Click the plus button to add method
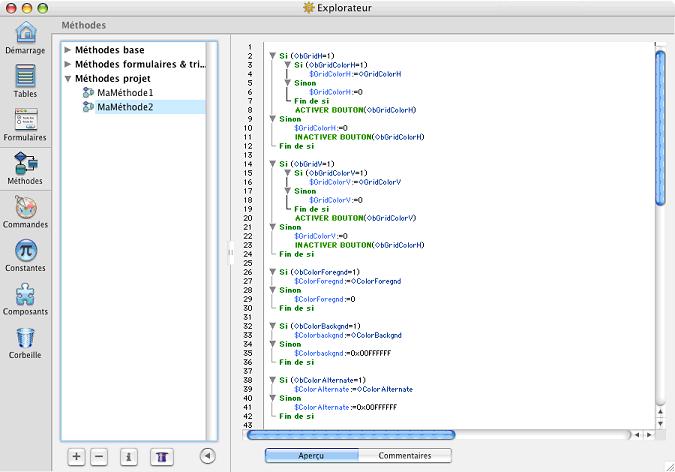Screen dimensions: 675x472 [76, 456]
